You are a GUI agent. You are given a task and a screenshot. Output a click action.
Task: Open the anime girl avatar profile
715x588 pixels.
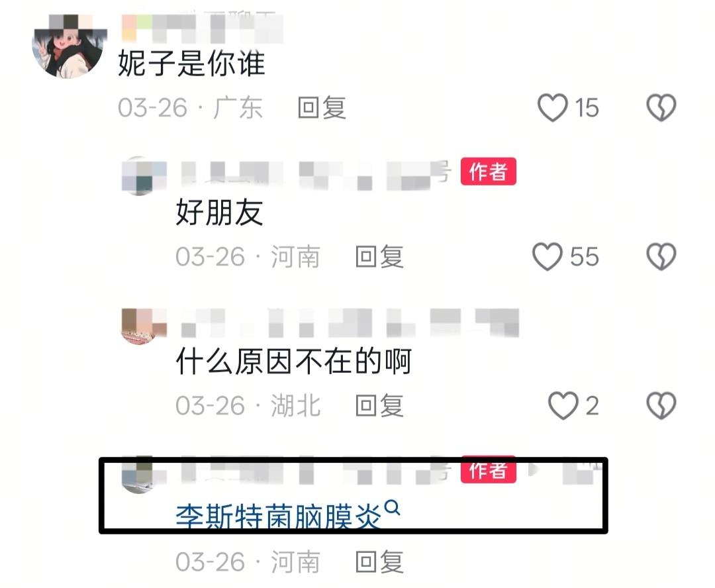(68, 46)
